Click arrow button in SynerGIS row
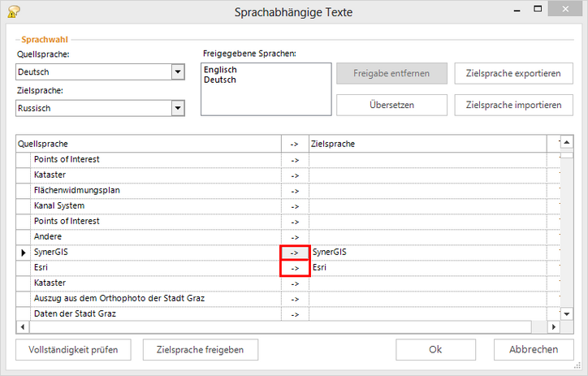Viewport: 588px width, 376px height. tap(294, 253)
